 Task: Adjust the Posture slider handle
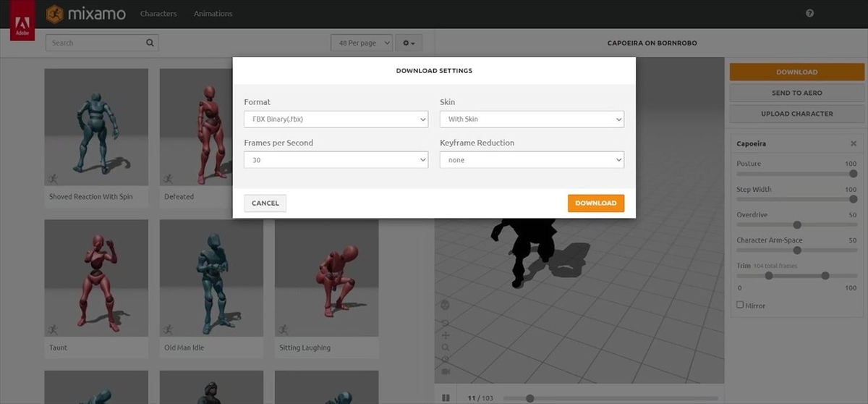click(853, 174)
